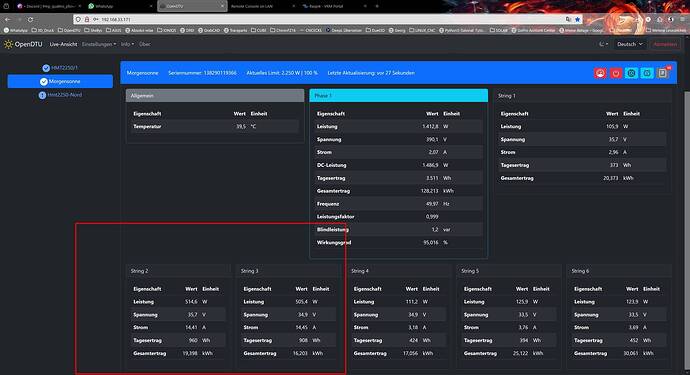Go back with the browser back arrow

[7, 19]
